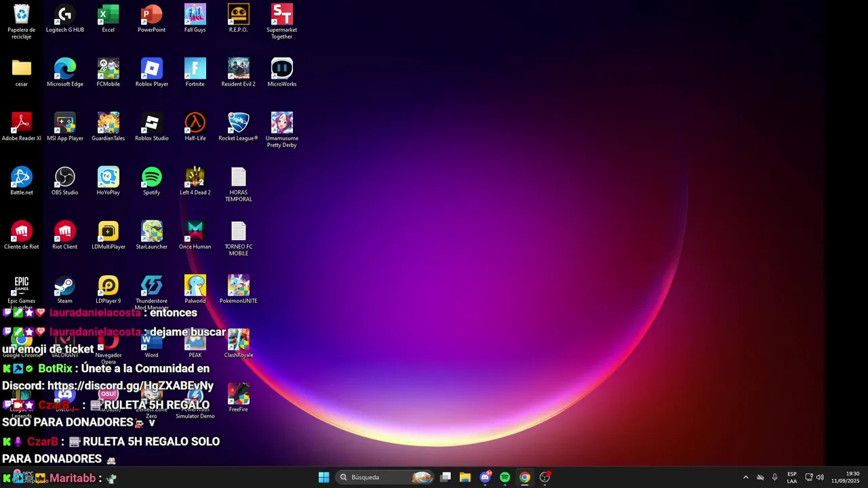Click the Rocket League icon
The image size is (868, 488).
pos(239,127)
